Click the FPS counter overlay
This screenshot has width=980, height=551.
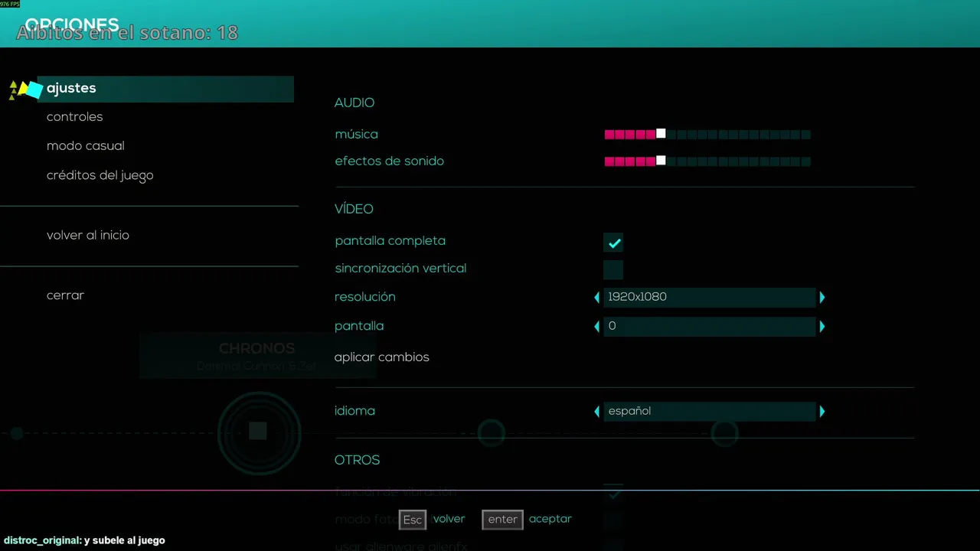pos(11,4)
